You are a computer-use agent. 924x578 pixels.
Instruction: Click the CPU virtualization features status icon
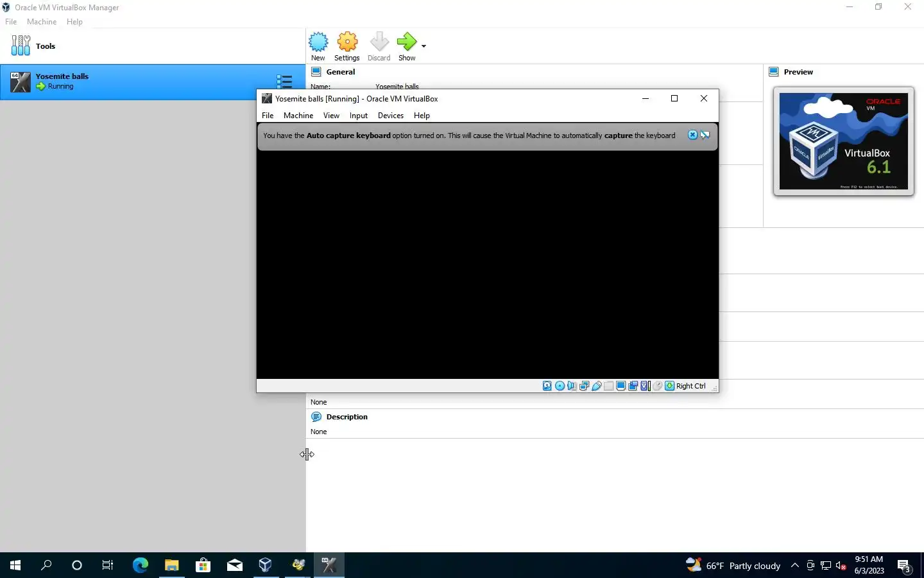point(646,386)
